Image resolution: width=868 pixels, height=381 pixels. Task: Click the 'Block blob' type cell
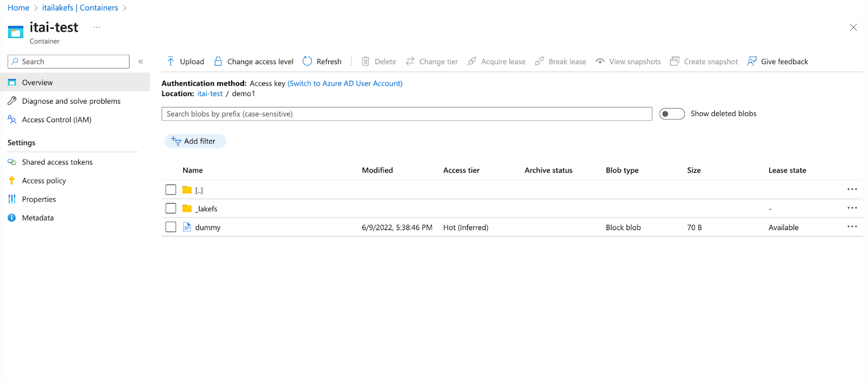[x=623, y=228]
